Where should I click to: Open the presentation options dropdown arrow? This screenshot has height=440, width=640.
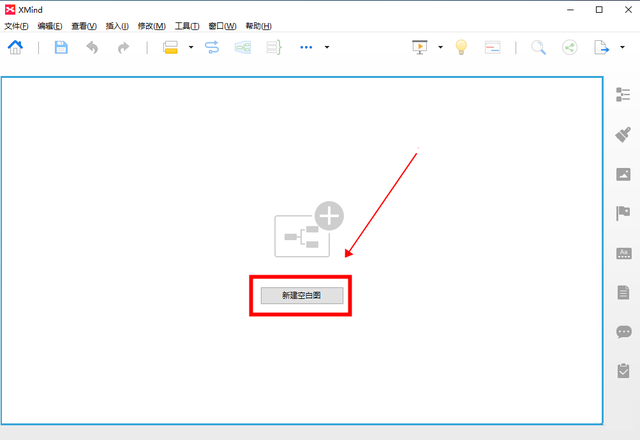pyautogui.click(x=440, y=47)
